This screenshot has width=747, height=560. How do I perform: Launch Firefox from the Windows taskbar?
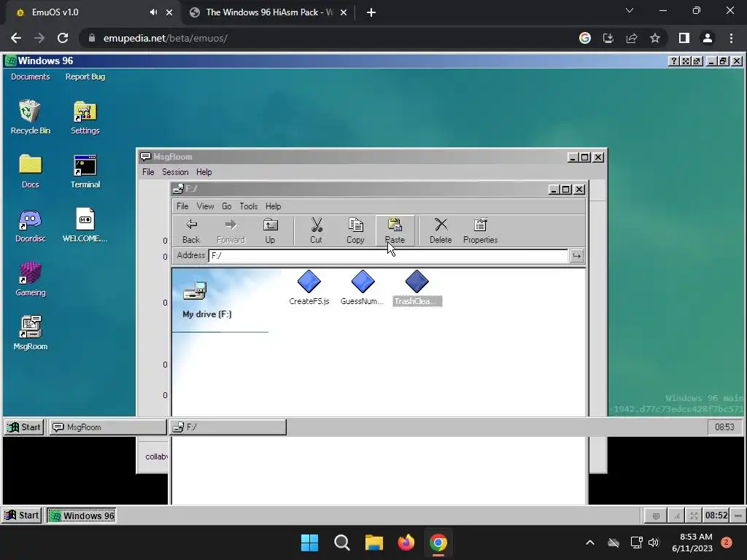point(406,542)
